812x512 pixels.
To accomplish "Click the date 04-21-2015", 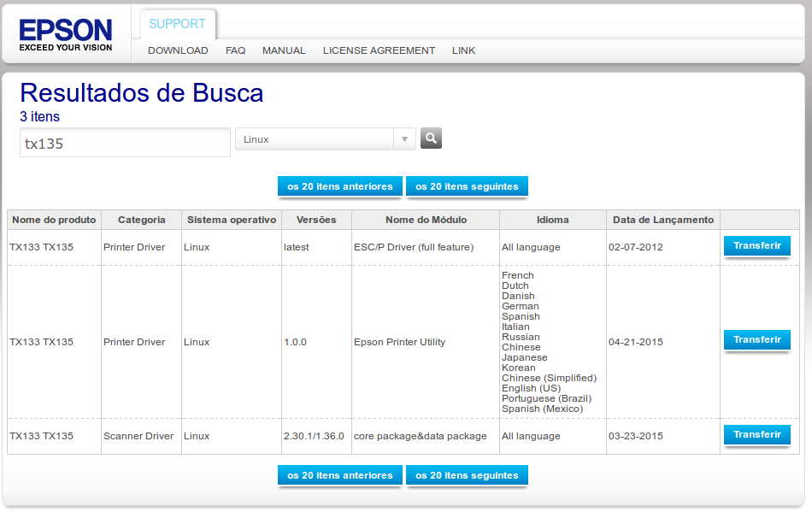I will 636,342.
